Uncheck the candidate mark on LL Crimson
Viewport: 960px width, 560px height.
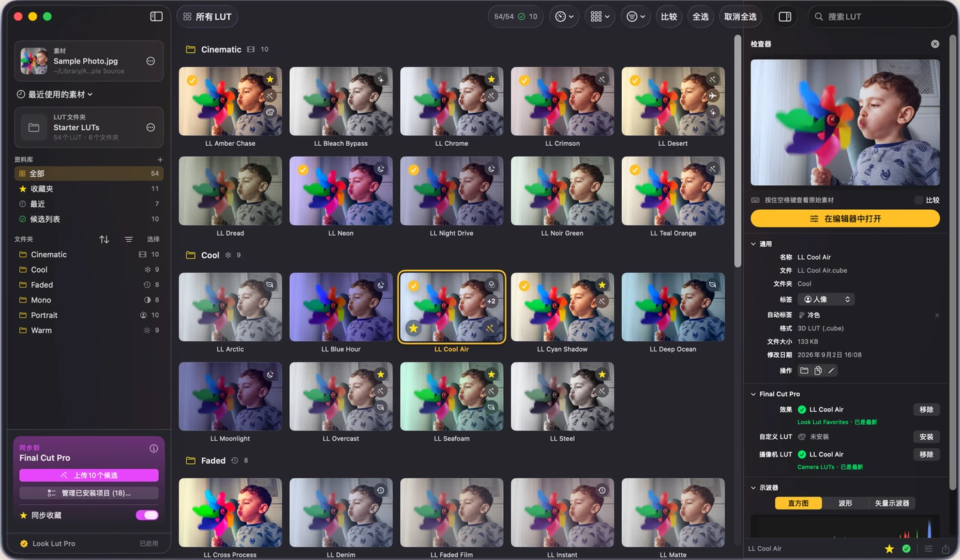click(x=524, y=80)
